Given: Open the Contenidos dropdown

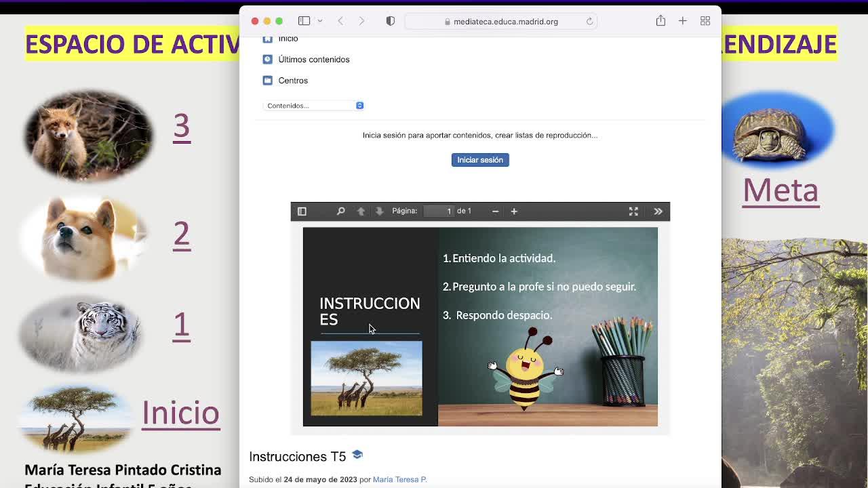Looking at the screenshot, I should pyautogui.click(x=313, y=106).
